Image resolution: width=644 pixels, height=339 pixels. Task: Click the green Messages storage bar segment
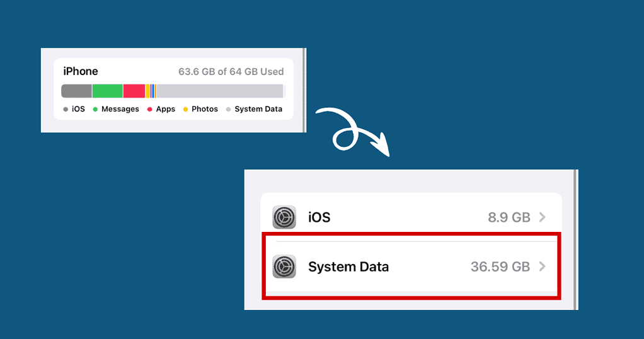[x=107, y=91]
